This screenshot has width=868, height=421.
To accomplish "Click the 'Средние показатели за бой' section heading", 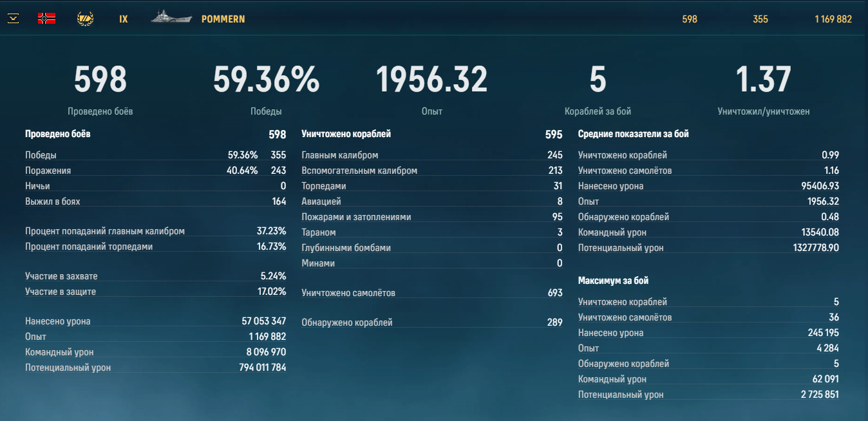I will [x=633, y=135].
